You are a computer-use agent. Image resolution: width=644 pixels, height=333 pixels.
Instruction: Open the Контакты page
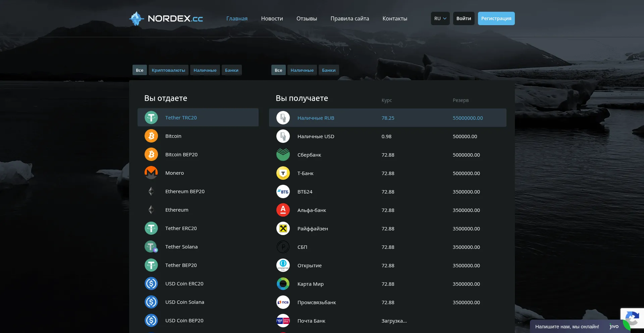point(395,19)
